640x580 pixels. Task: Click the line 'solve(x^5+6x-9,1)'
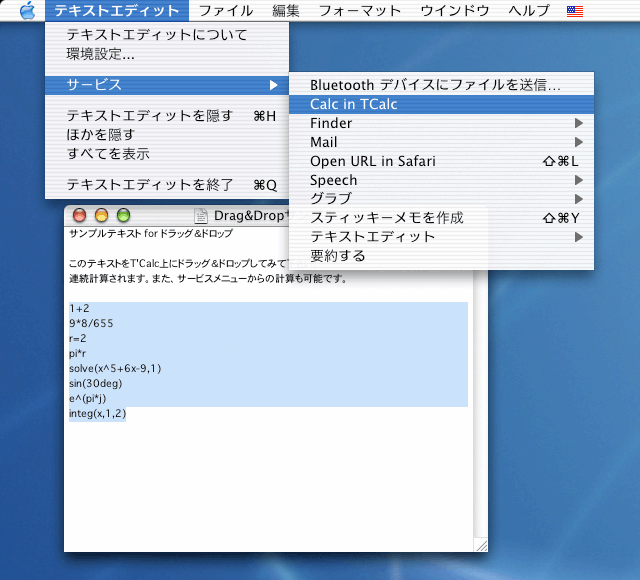point(115,369)
